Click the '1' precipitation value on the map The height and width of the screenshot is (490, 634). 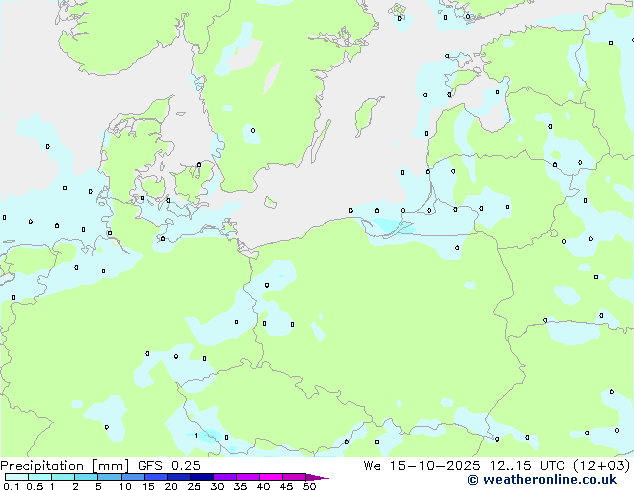[196, 435]
